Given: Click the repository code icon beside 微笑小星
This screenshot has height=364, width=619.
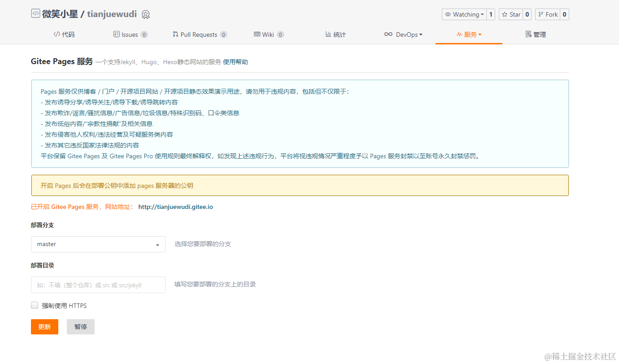Looking at the screenshot, I should (x=35, y=13).
